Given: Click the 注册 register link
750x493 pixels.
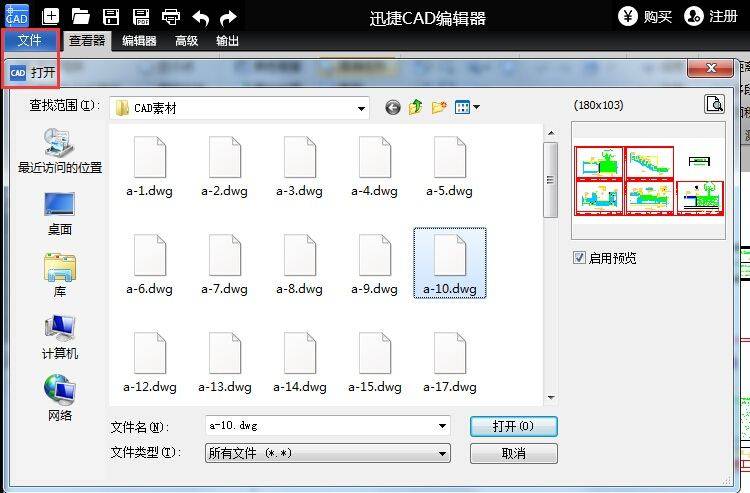Looking at the screenshot, I should point(723,16).
